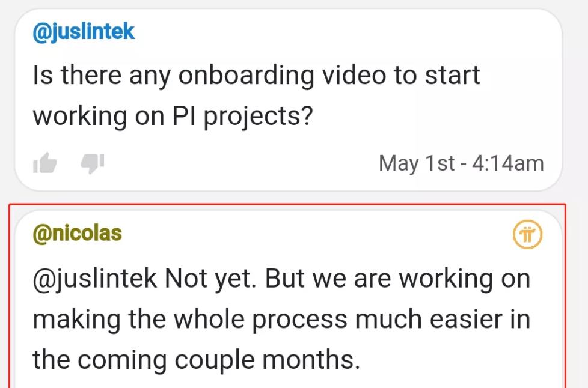Tap 'Not yet. But we are working on' text
The height and width of the screenshot is (388, 588).
(348, 279)
